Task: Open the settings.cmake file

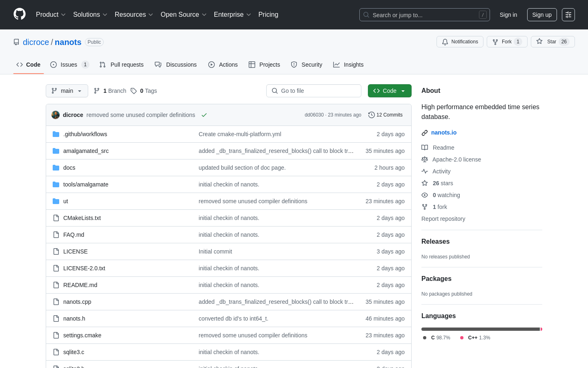Action: pos(82,335)
